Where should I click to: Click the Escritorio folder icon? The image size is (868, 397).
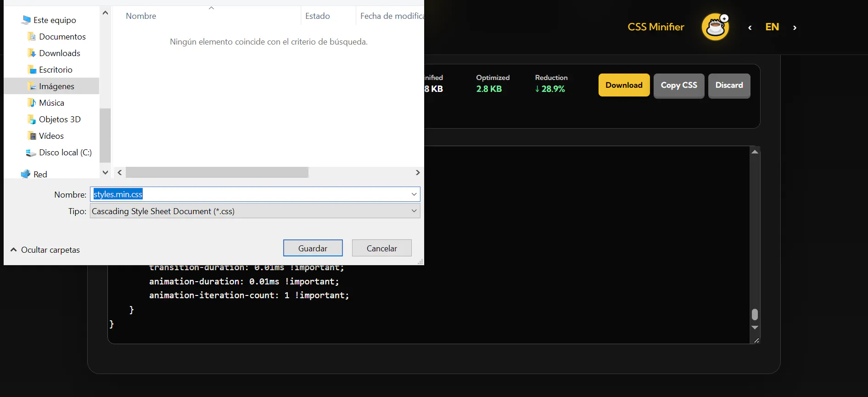tap(32, 69)
